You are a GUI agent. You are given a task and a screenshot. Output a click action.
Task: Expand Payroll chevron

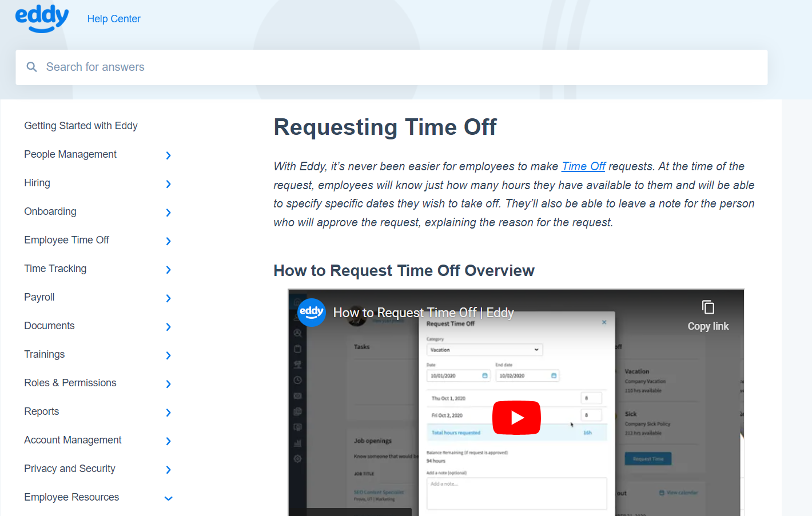tap(168, 298)
